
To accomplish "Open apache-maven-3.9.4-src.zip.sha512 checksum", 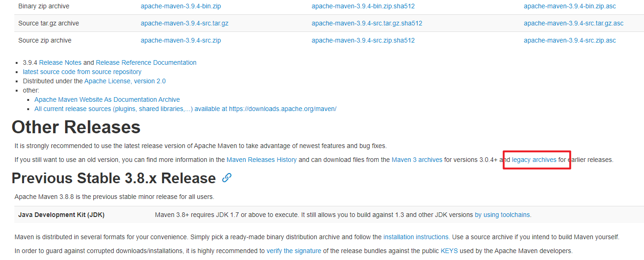I will (x=363, y=40).
